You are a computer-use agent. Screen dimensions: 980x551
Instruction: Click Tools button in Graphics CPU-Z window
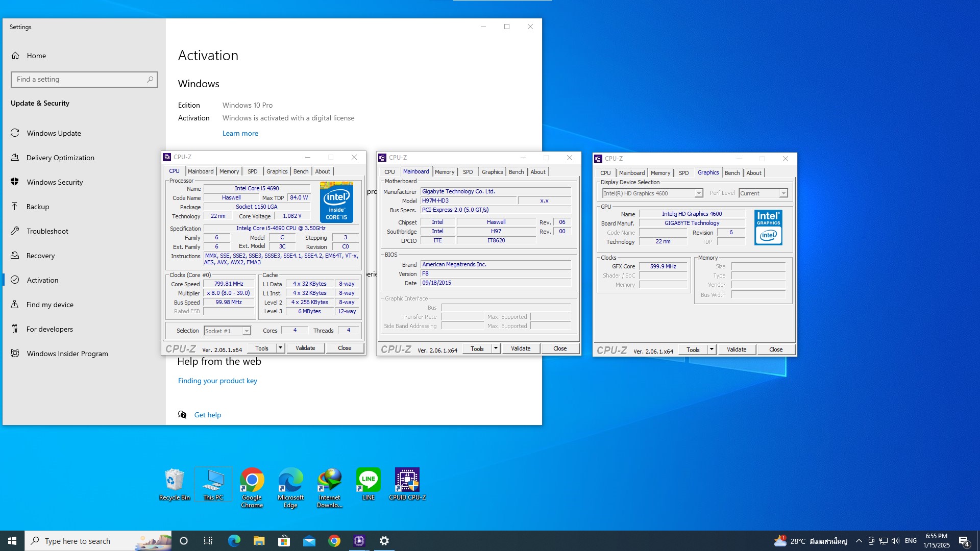(693, 349)
